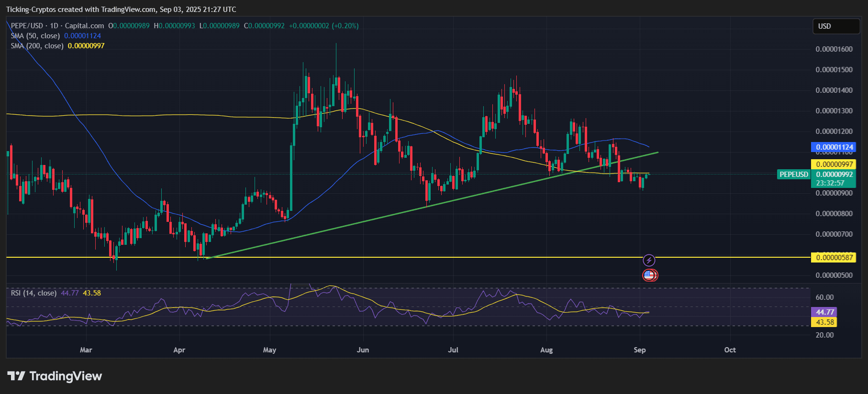Click the 0.00000700 price scale label
This screenshot has width=868, height=394.
point(834,234)
